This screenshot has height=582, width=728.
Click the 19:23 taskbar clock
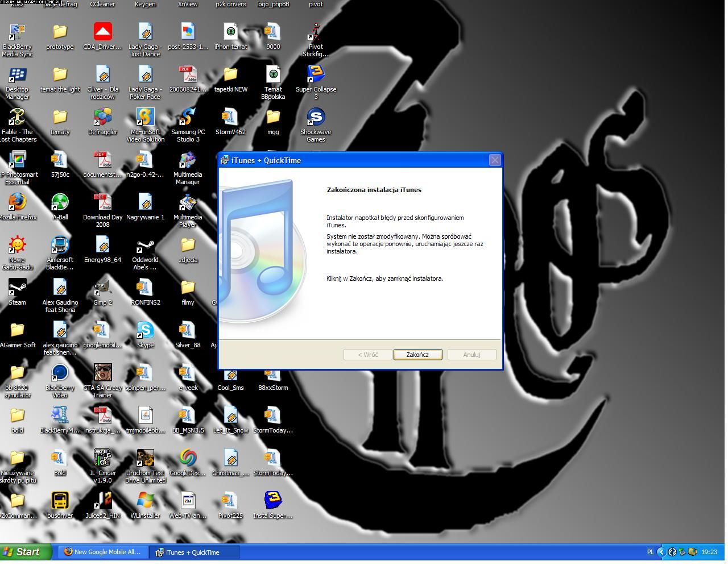pyautogui.click(x=709, y=552)
